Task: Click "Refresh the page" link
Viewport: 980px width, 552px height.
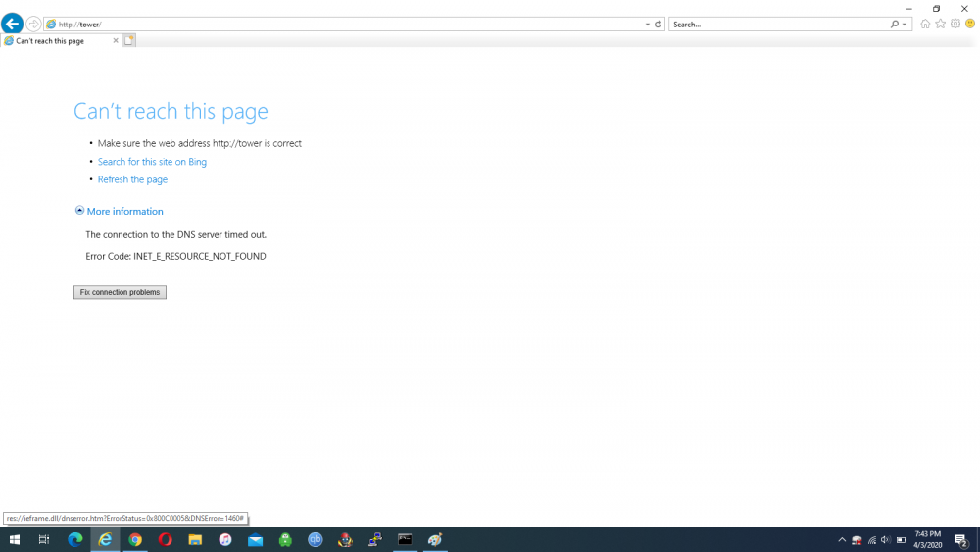Action: click(132, 179)
